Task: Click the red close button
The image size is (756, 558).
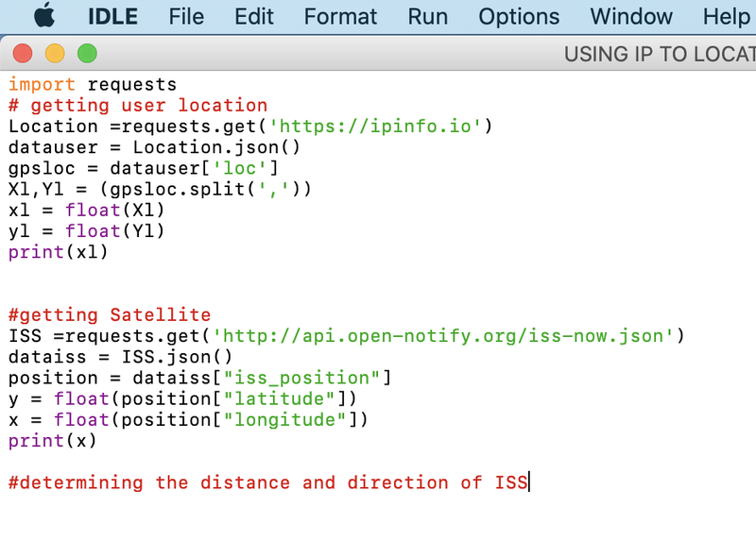Action: coord(23,55)
